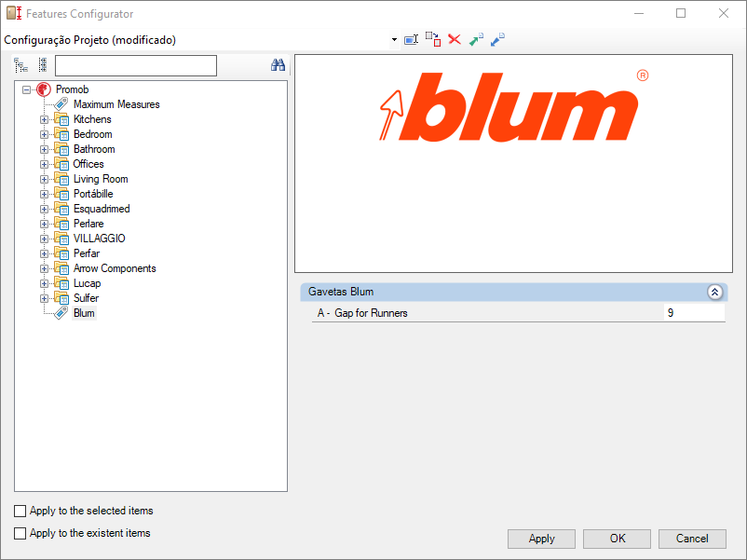The height and width of the screenshot is (560, 747).
Task: Click the binoculars search icon
Action: coord(278,65)
